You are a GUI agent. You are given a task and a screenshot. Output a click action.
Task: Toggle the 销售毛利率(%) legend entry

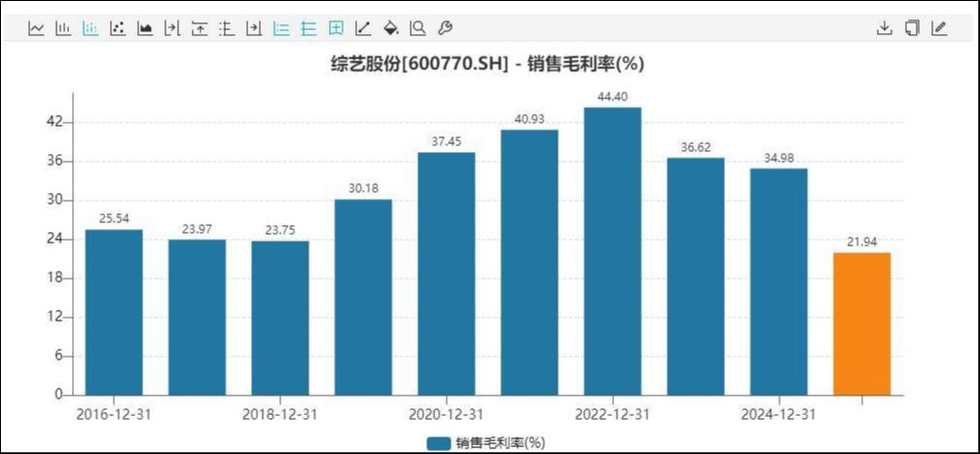coord(486,443)
